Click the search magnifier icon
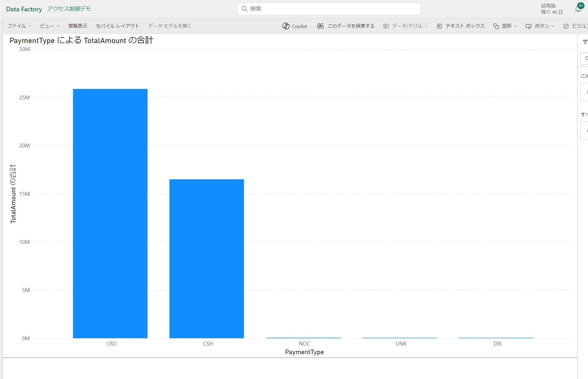 [x=245, y=9]
